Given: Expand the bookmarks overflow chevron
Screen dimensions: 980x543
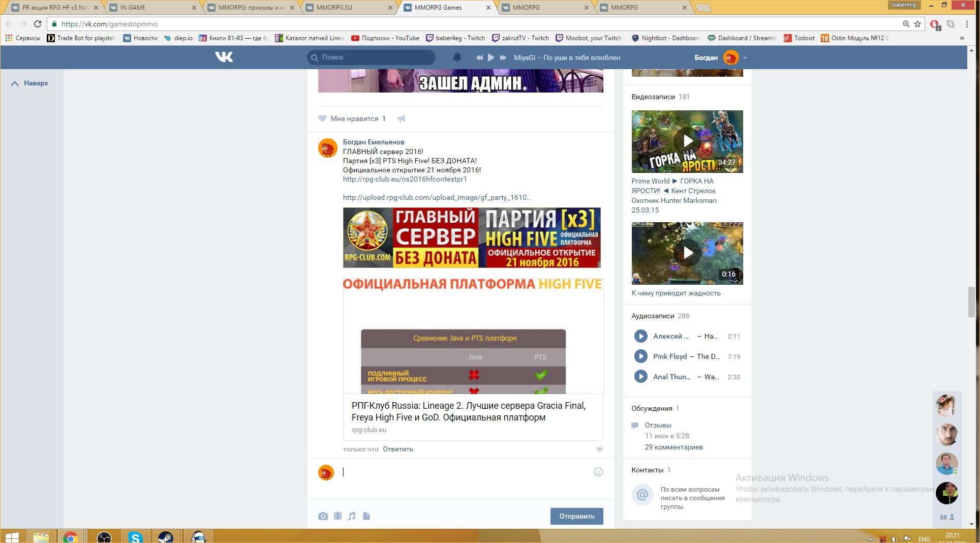Looking at the screenshot, I should click(962, 38).
